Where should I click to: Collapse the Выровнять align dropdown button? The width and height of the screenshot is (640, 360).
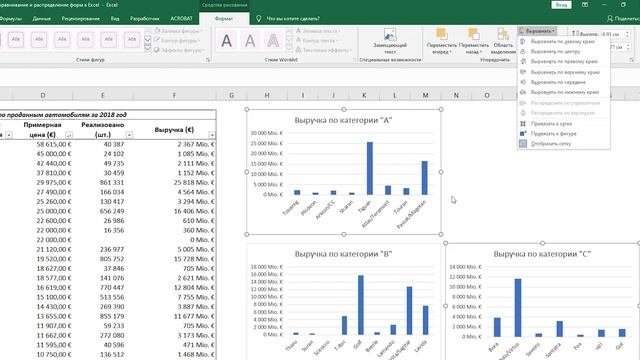click(x=537, y=31)
